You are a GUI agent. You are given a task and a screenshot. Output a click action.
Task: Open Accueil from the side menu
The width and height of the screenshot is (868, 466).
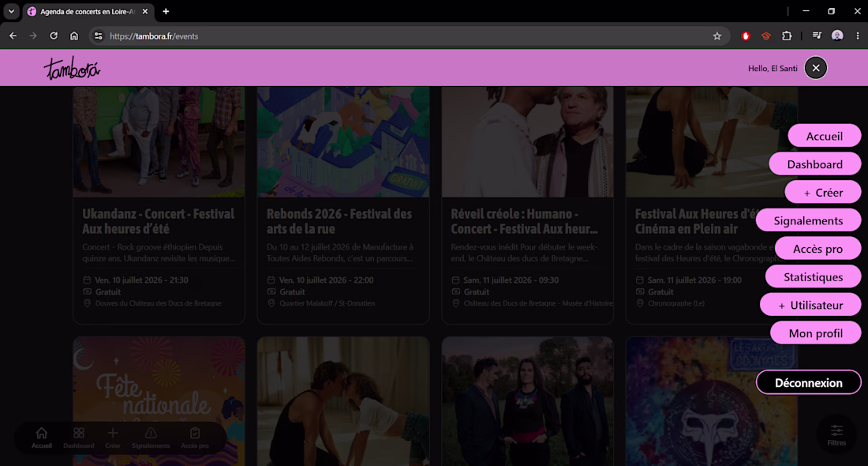coord(825,136)
